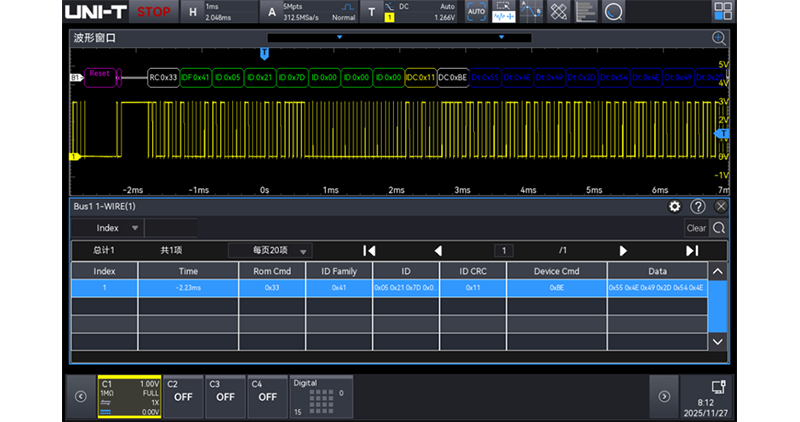Click the Dt 0x55 data packet
800x422 pixels.
click(x=485, y=78)
